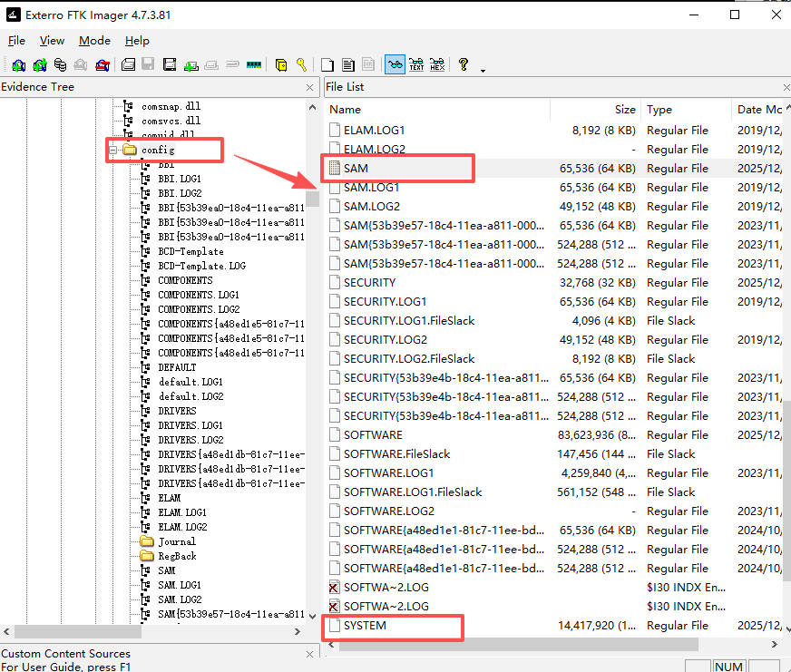Image resolution: width=791 pixels, height=672 pixels.
Task: Click the Add Evidence Item toolbar icon
Action: click(x=19, y=64)
